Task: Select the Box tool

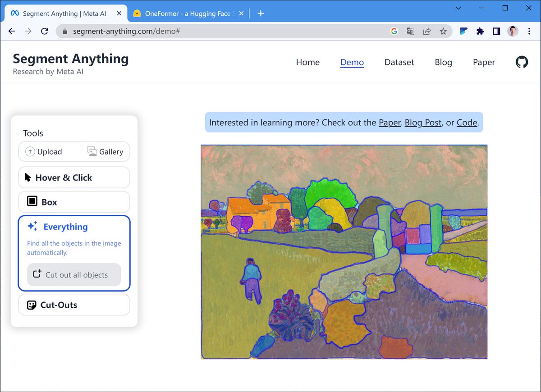Action: tap(74, 202)
